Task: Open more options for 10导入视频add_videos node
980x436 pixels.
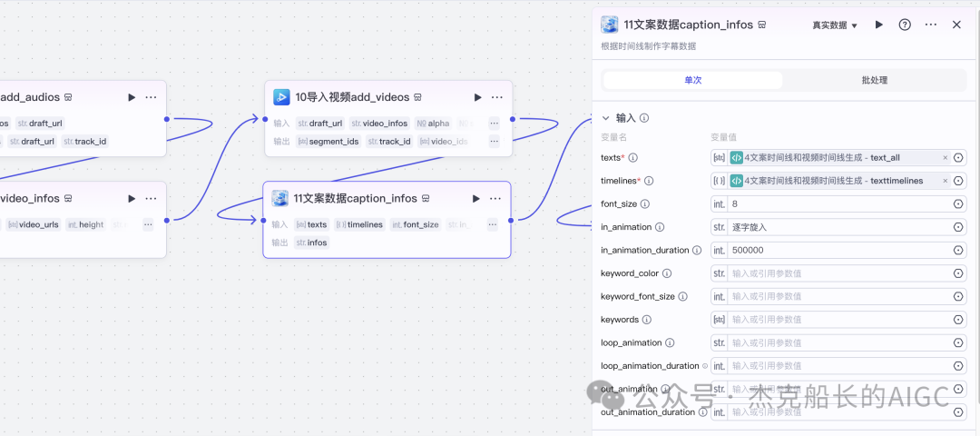Action: pos(497,97)
